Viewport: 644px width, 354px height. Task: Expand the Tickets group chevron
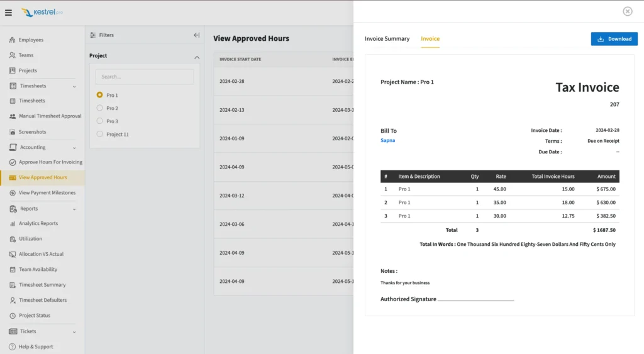coord(74,332)
